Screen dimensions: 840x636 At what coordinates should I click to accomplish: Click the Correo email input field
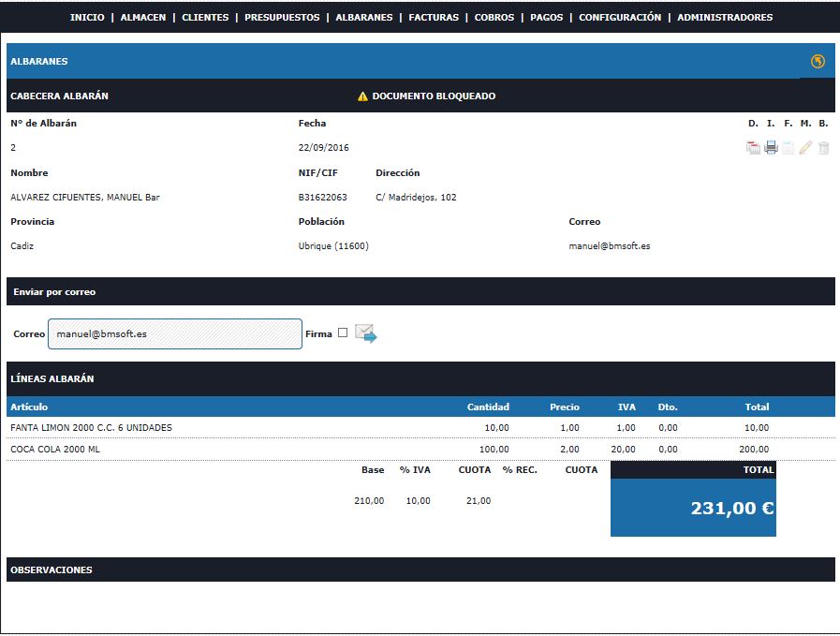(175, 333)
